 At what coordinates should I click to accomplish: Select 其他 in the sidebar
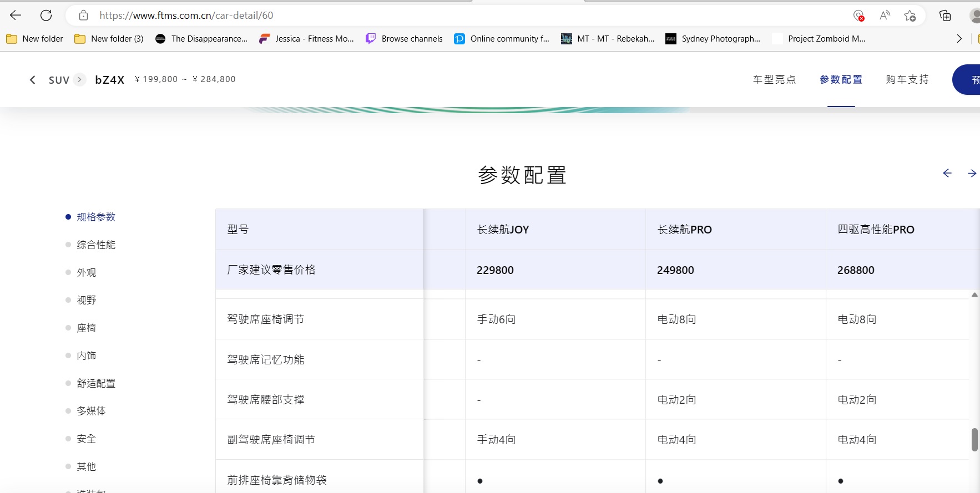(x=87, y=466)
